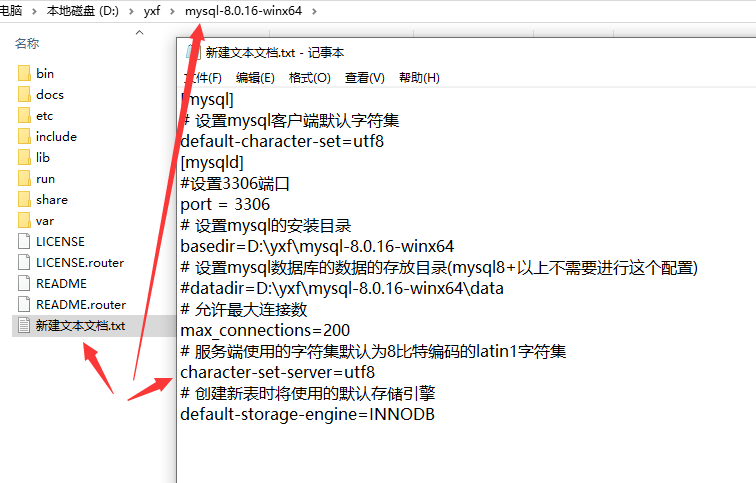Click the comment # 设置mysql客户端默认字符集
This screenshot has width=756, height=483.
[x=290, y=120]
